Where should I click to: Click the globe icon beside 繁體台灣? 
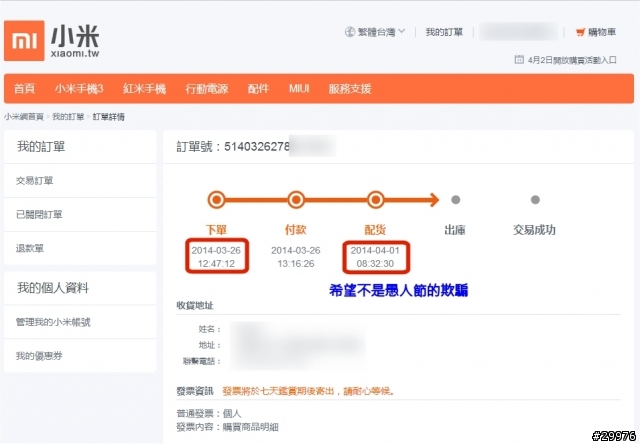click(350, 32)
